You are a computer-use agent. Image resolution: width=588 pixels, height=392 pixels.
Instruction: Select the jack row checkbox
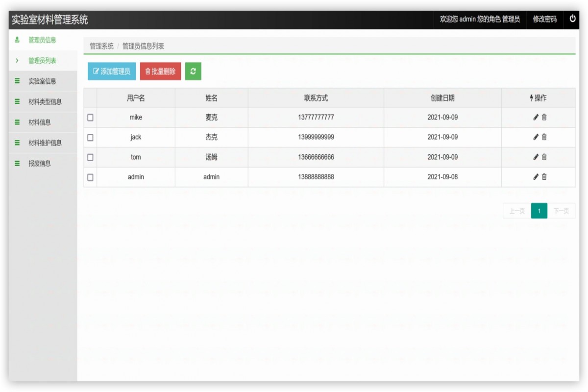(90, 138)
